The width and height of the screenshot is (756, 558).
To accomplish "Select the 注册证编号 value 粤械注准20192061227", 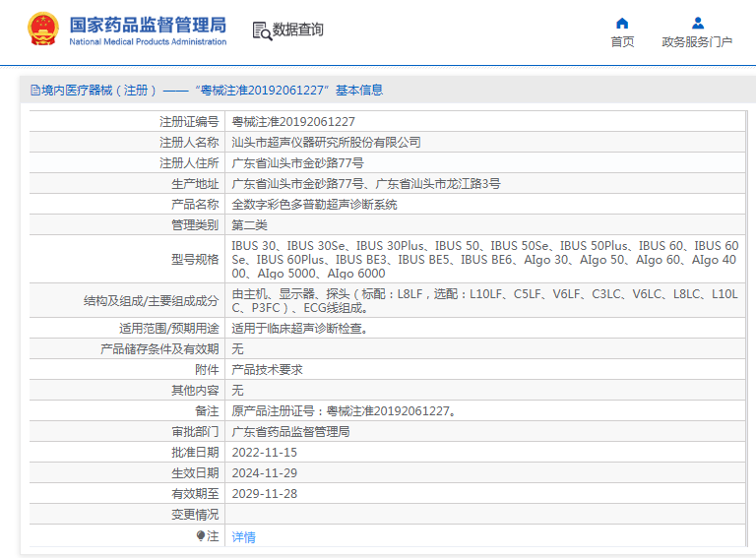I will tap(293, 122).
